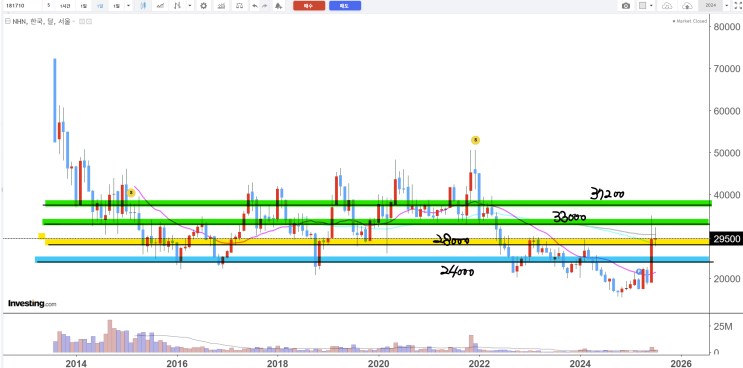Open chart settings gear icon
Screen dimensions: 743x368
203,6
